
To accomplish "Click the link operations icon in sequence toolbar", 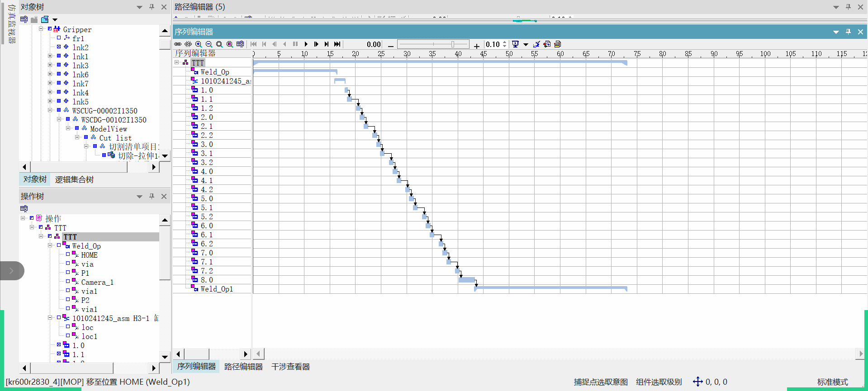I will pyautogui.click(x=178, y=44).
